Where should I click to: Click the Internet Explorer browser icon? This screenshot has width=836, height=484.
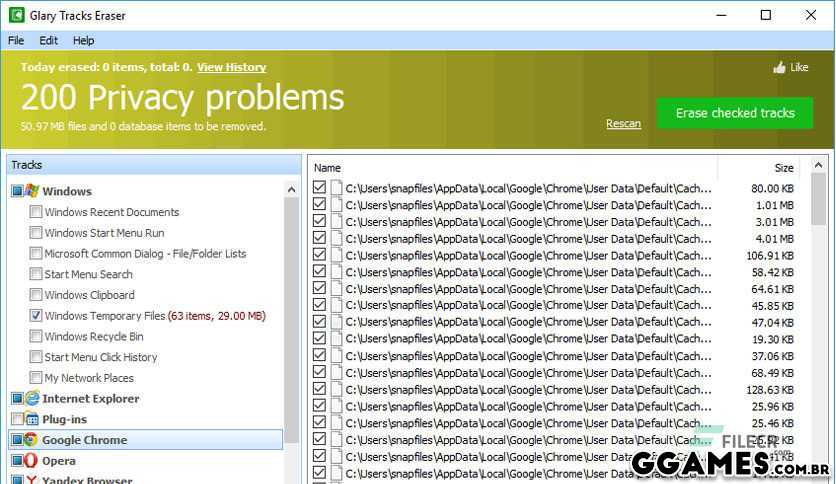[32, 398]
